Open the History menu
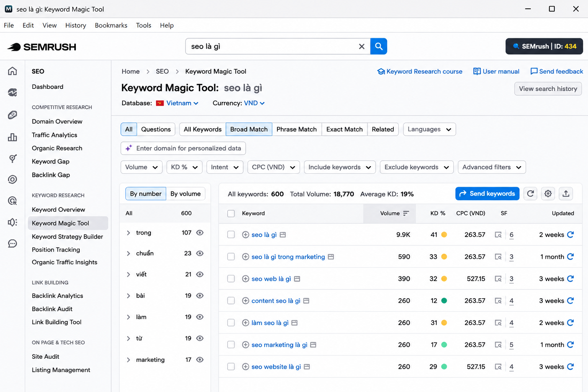Image resolution: width=588 pixels, height=392 pixels. pos(75,25)
